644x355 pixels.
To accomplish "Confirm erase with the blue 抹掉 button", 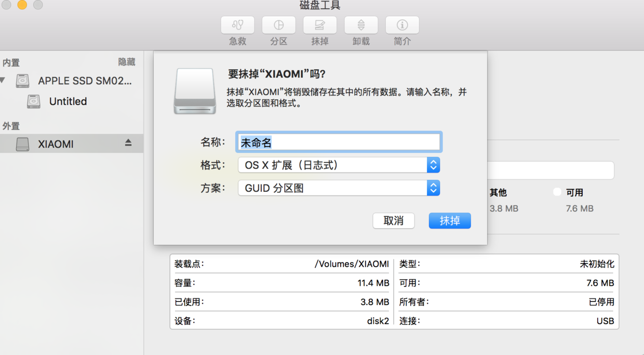I will pyautogui.click(x=449, y=220).
